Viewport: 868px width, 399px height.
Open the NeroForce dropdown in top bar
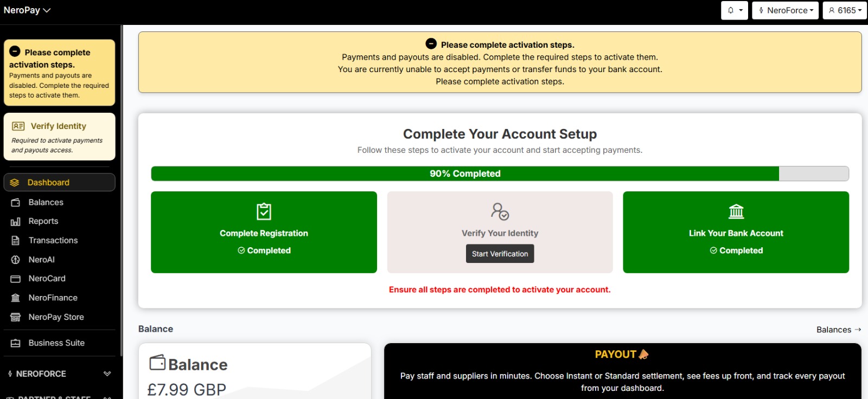[x=785, y=10]
